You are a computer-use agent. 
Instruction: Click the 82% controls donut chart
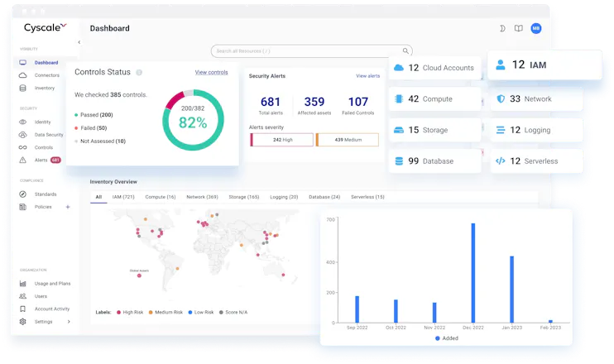(193, 120)
